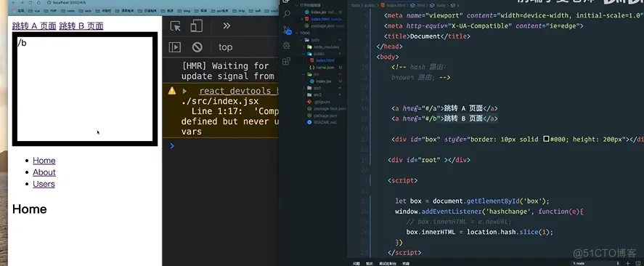Open the PHP bookmarks folder
The width and height of the screenshot is (644, 266).
coord(52,11)
